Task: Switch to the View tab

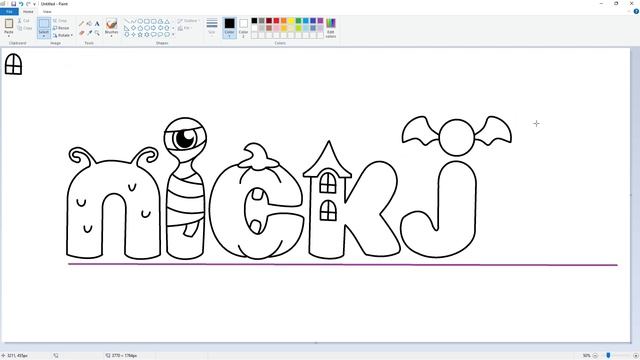Action: [x=47, y=11]
